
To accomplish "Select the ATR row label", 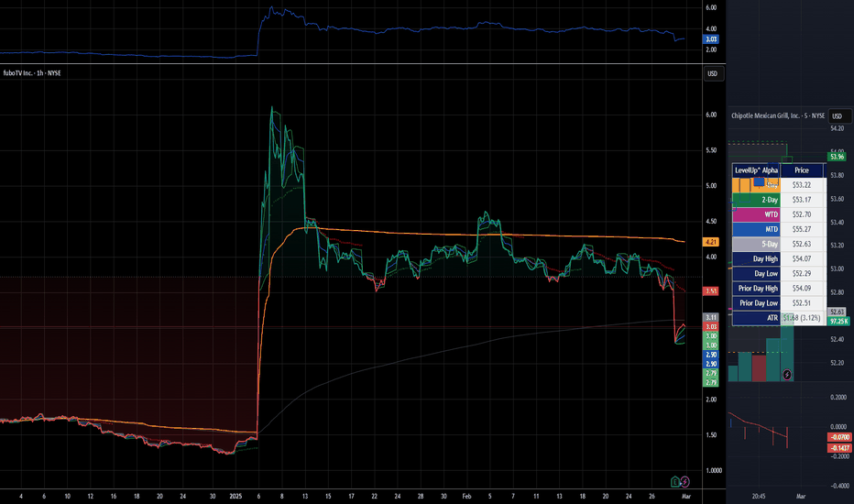I will [x=757, y=318].
